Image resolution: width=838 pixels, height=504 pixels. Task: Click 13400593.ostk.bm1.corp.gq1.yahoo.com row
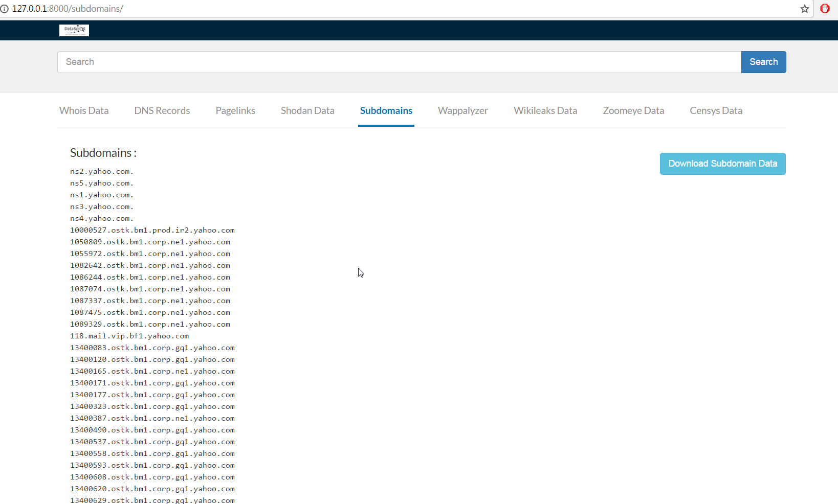tap(152, 465)
